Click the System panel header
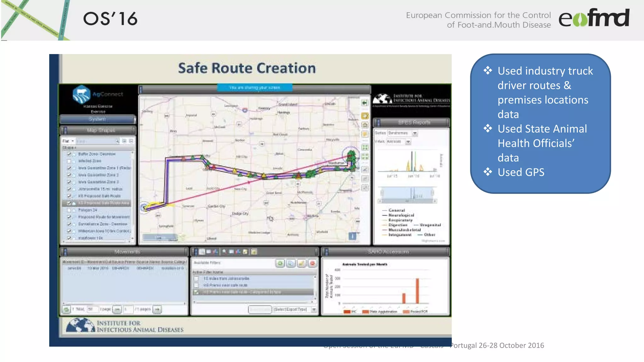This screenshot has width=644, height=362. [x=97, y=119]
